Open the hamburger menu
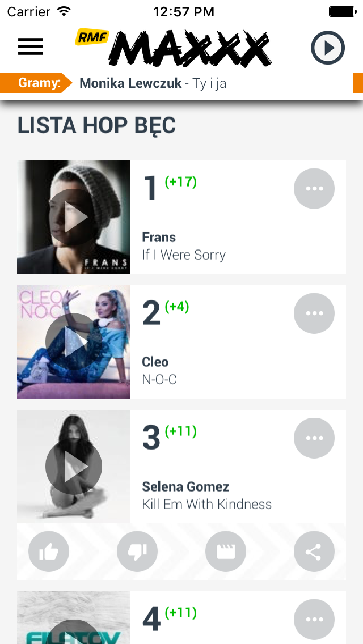This screenshot has height=644, width=363. point(31,46)
